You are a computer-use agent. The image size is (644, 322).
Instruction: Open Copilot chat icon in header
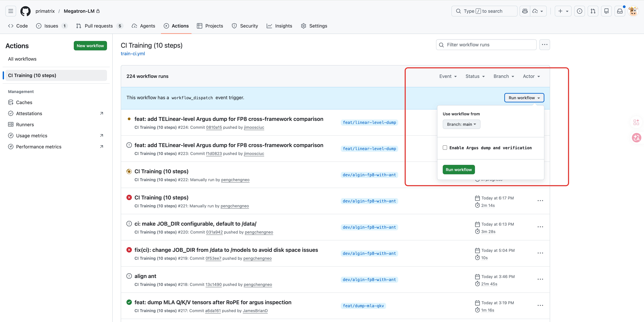[525, 11]
